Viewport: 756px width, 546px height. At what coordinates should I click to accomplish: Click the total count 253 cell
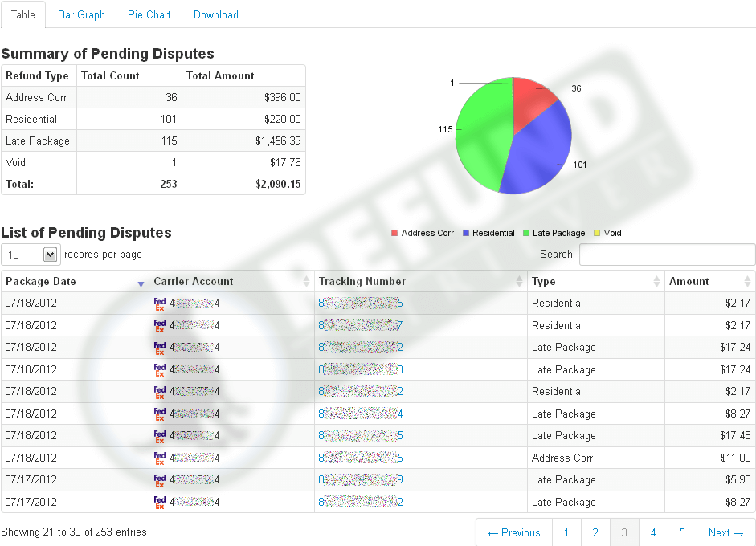129,184
